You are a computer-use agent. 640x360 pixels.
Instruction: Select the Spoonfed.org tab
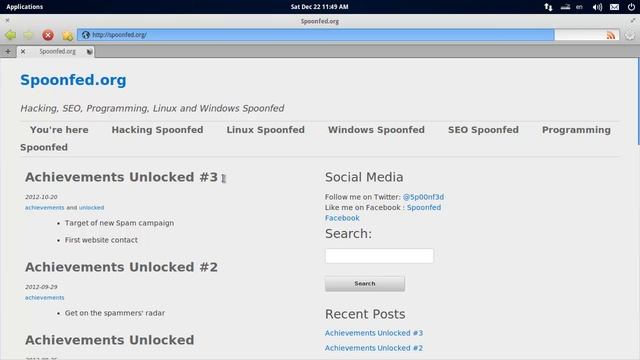tap(56, 51)
